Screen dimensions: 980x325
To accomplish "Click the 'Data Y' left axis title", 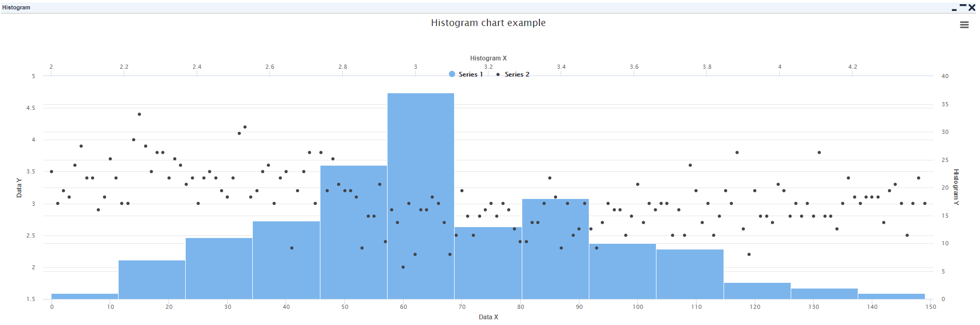I will point(19,187).
